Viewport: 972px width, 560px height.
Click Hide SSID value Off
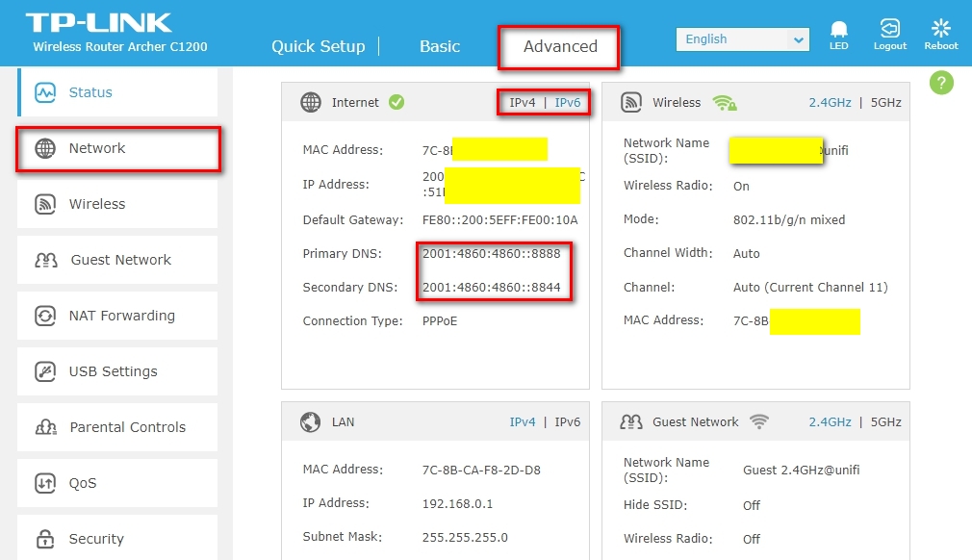pos(752,505)
